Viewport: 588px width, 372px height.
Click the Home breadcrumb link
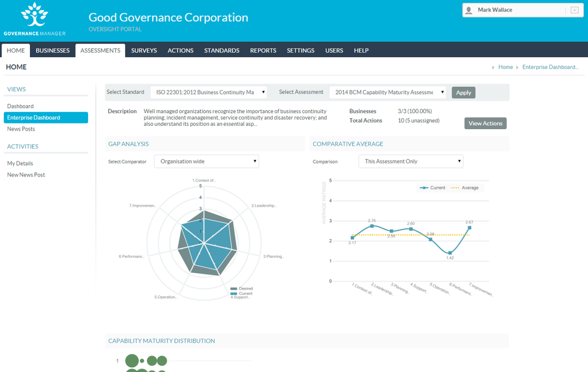pyautogui.click(x=506, y=67)
